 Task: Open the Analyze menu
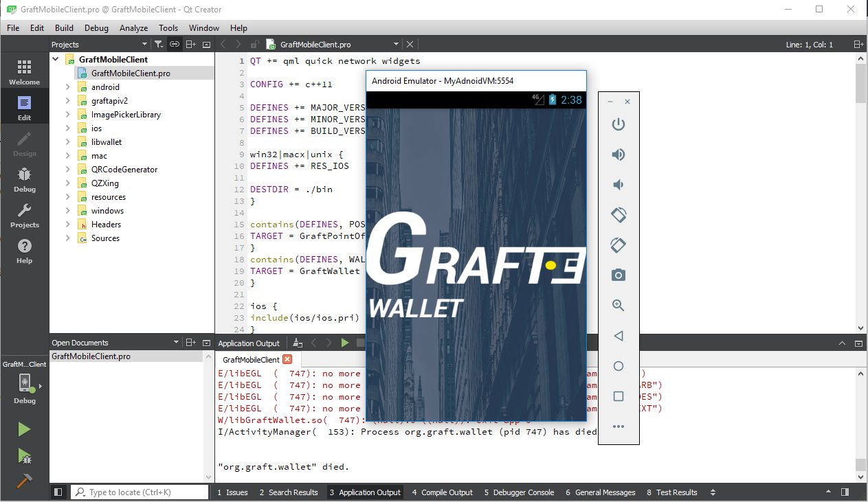133,28
